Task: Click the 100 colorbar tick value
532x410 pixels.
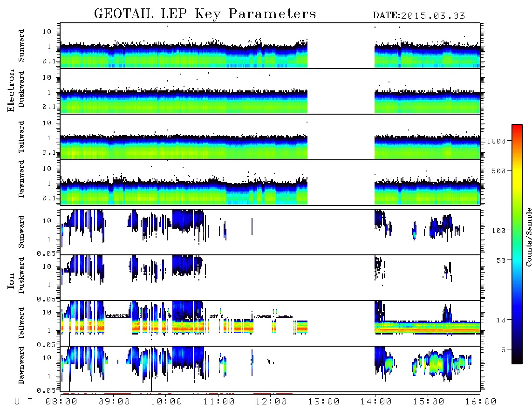Action: tap(498, 231)
